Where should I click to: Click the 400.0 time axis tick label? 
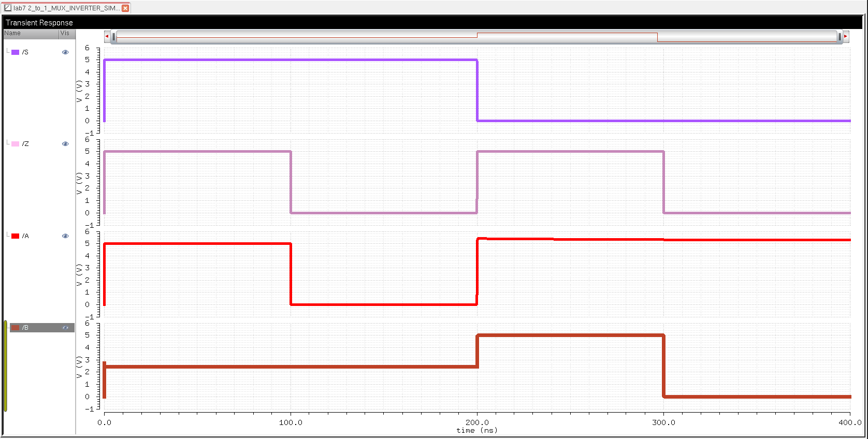850,422
